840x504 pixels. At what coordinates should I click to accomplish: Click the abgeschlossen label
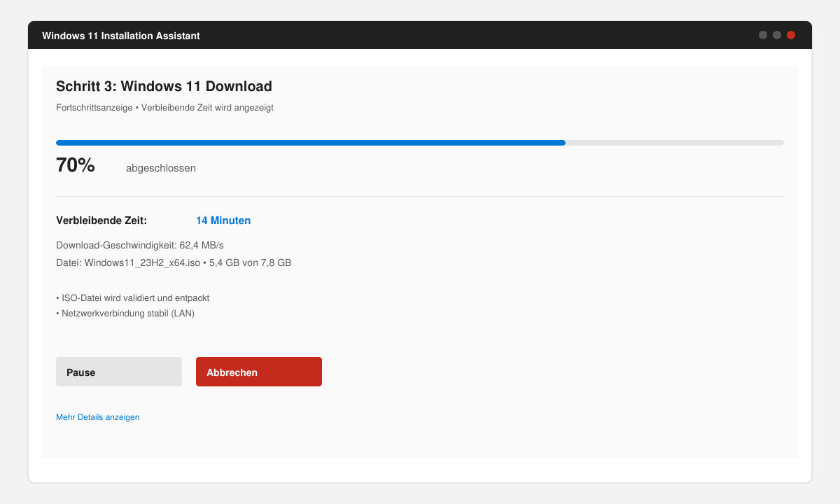tap(161, 168)
